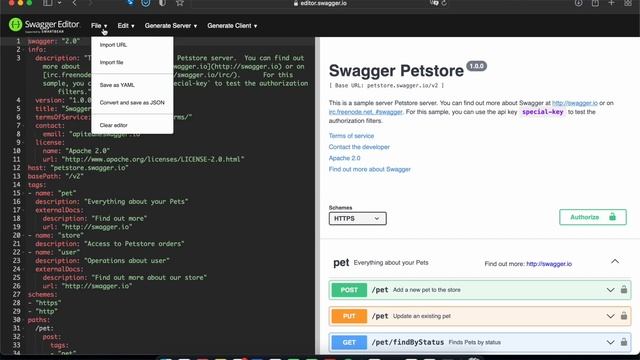
Task: Click the PUT method button for /pet
Action: [x=349, y=316]
